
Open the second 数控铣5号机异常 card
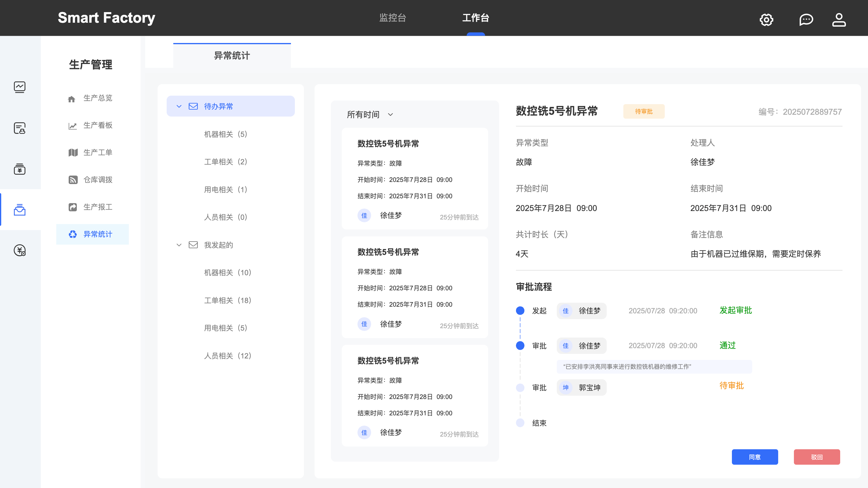pos(414,287)
